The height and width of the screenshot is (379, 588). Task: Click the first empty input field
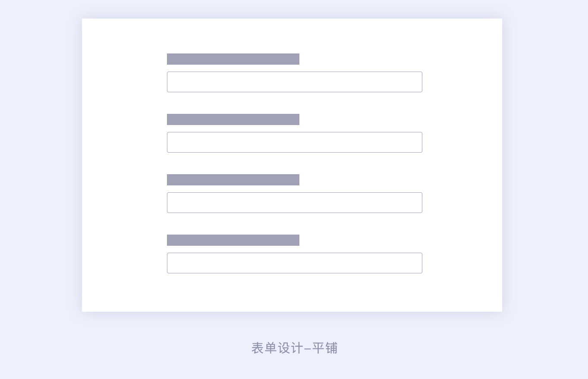pos(294,82)
